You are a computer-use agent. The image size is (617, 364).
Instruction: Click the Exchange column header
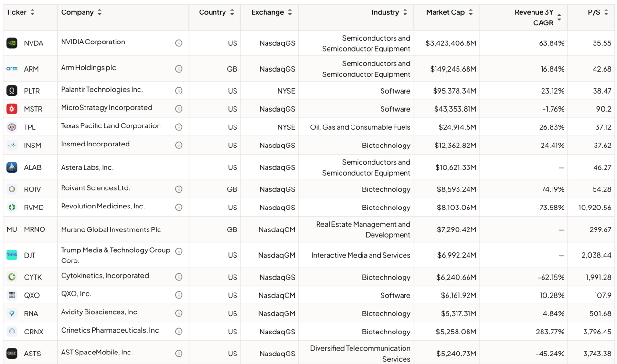pos(267,12)
